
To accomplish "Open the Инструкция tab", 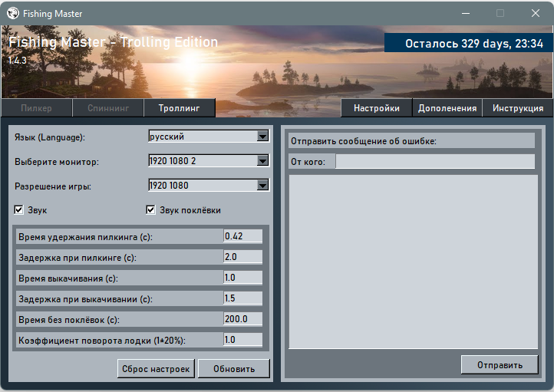I will [x=518, y=108].
